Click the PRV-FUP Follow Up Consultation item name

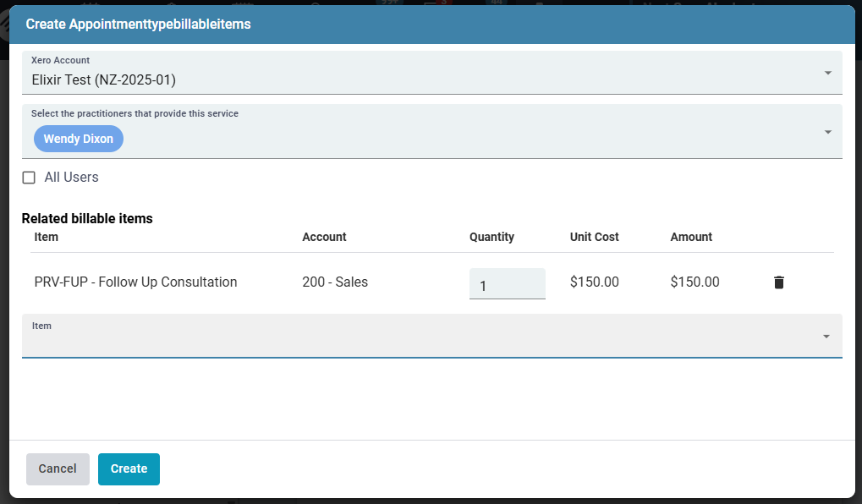tap(135, 282)
